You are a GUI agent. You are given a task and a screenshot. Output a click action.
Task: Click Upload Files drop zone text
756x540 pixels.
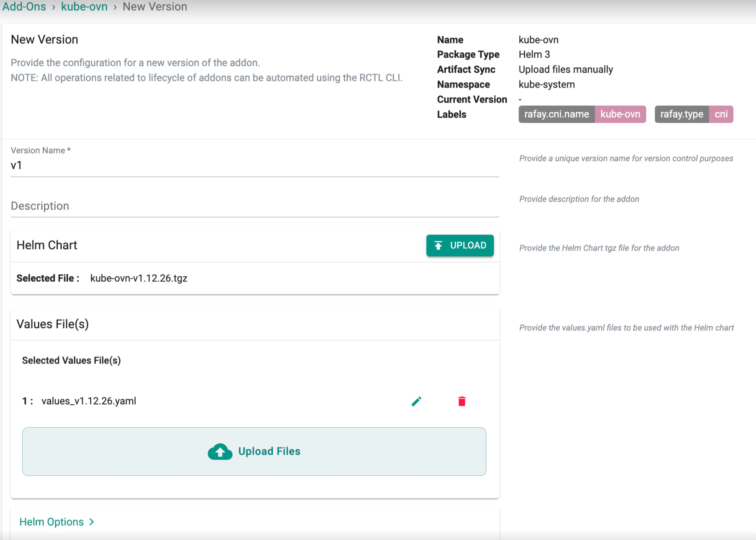[269, 451]
